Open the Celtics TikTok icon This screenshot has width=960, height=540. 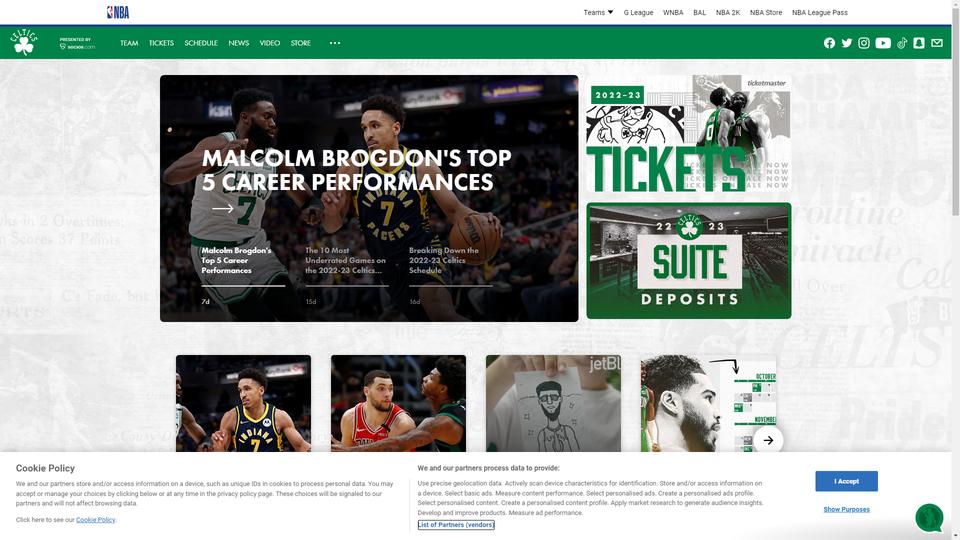point(902,43)
